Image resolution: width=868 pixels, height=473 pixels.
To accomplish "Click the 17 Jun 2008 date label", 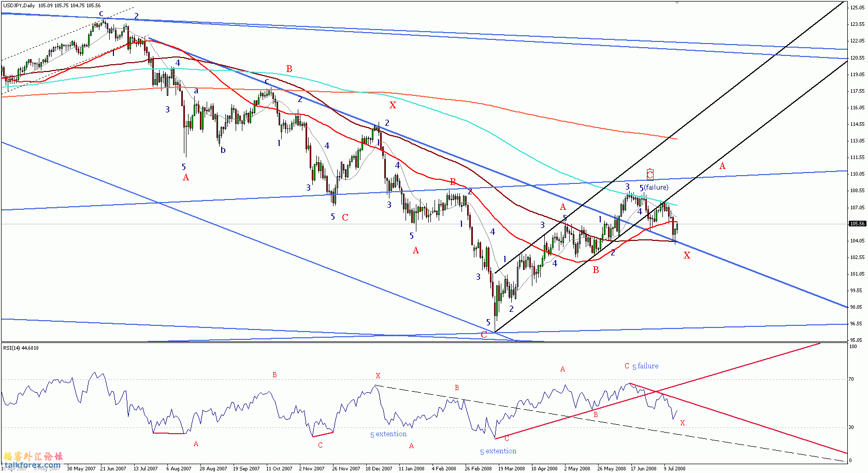I will point(644,469).
